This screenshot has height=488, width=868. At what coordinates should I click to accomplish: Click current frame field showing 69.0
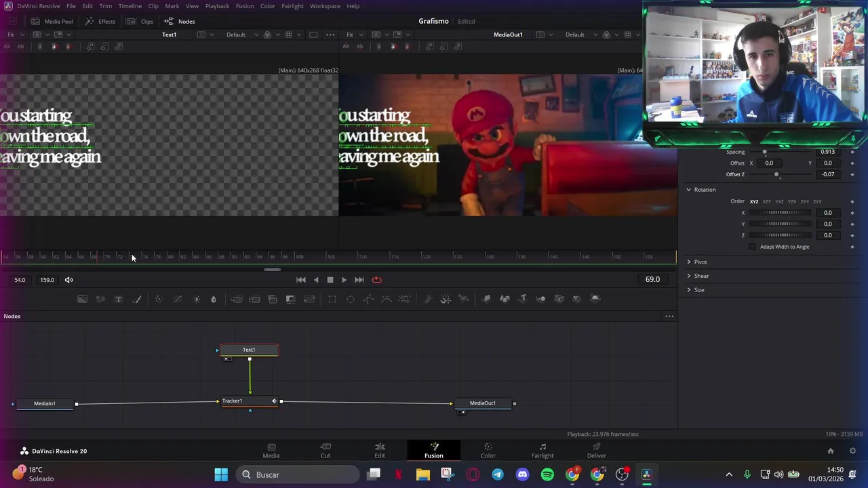coord(652,280)
